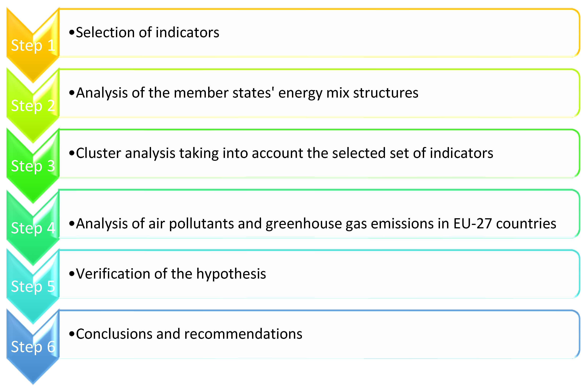The image size is (587, 392).
Task: Click the white "Step 2" label
Action: pyautogui.click(x=33, y=106)
